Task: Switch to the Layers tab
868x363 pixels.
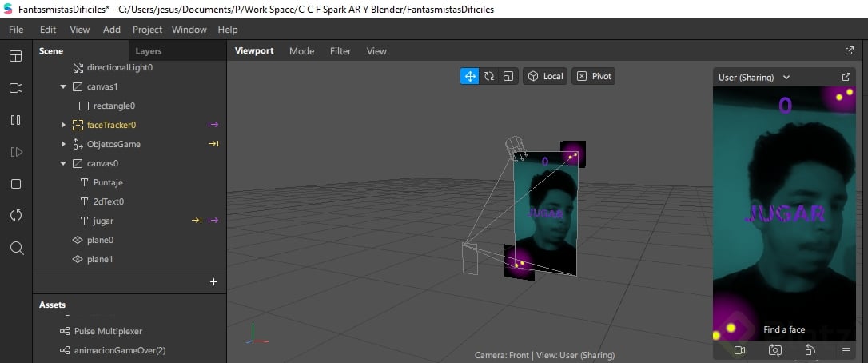Action: point(149,51)
